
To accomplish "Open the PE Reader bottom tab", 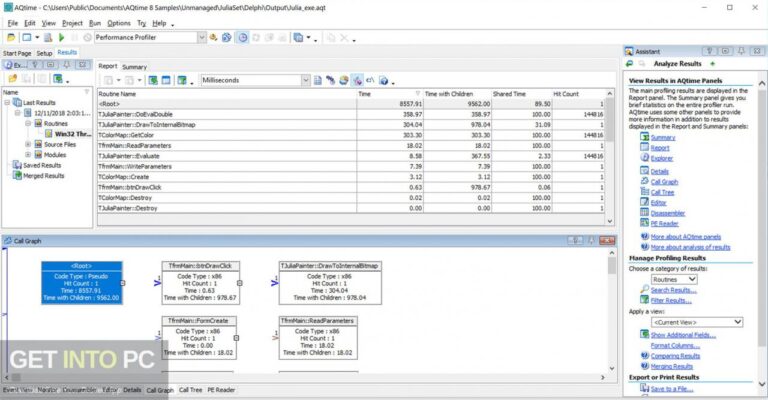I will click(221, 390).
